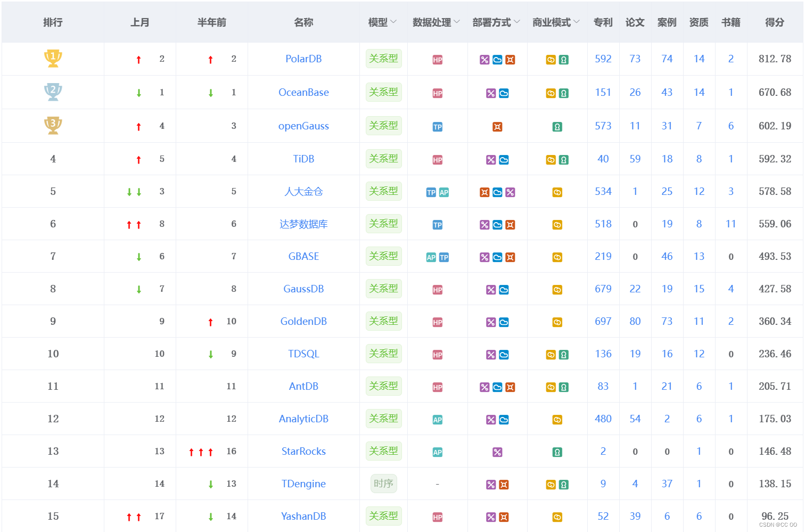Sort by the 得分 column header
805x532 pixels.
pos(775,22)
